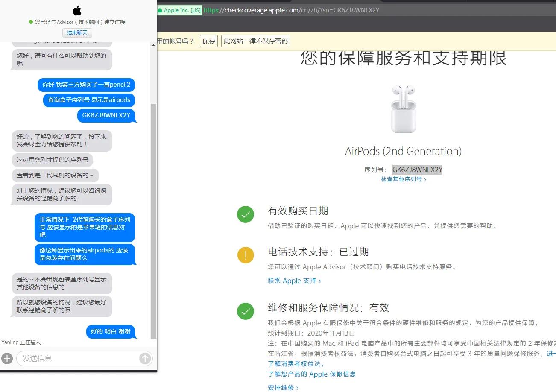Choose 此网站一律不保存密码 option
Screen dimensions: 556x392
pyautogui.click(x=255, y=41)
